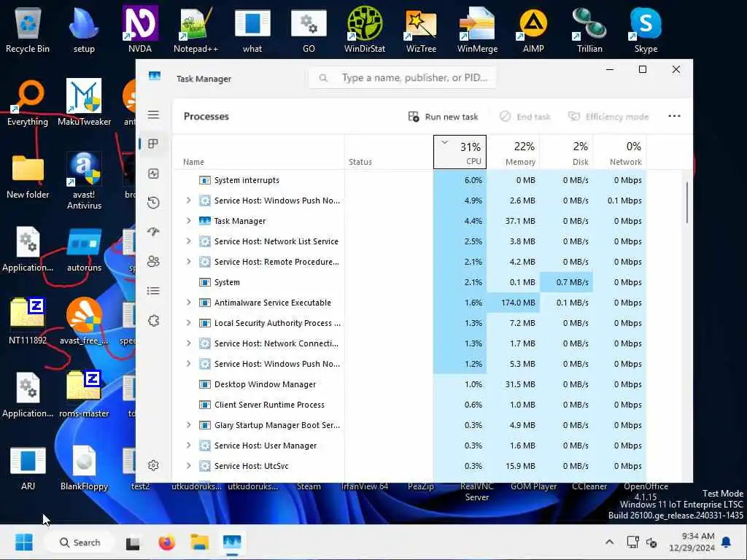Open the Details page icon in sidebar
Image resolution: width=747 pixels, height=560 pixels.
click(153, 291)
